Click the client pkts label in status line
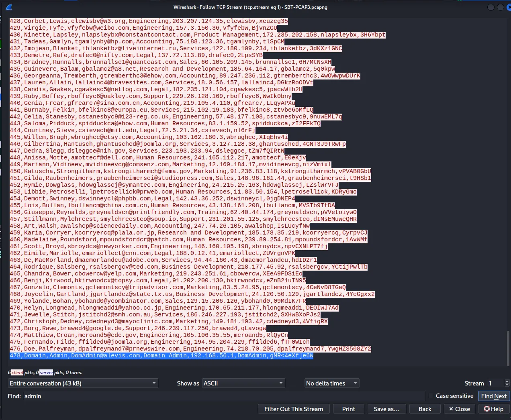This screenshot has height=420, width=511. click(17, 373)
